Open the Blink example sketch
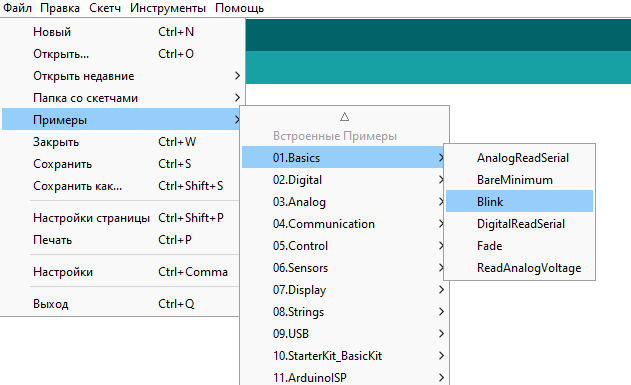Image resolution: width=631 pixels, height=385 pixels. pyautogui.click(x=520, y=202)
